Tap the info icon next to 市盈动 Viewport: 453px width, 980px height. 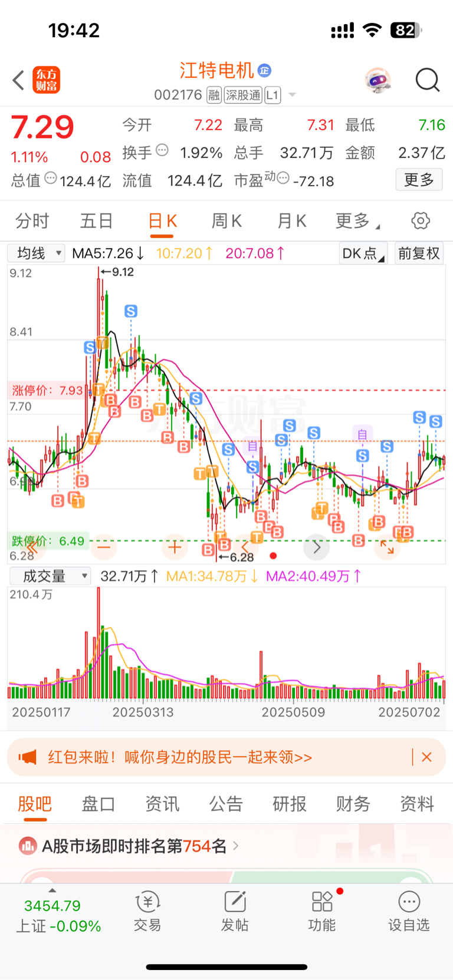pos(283,177)
